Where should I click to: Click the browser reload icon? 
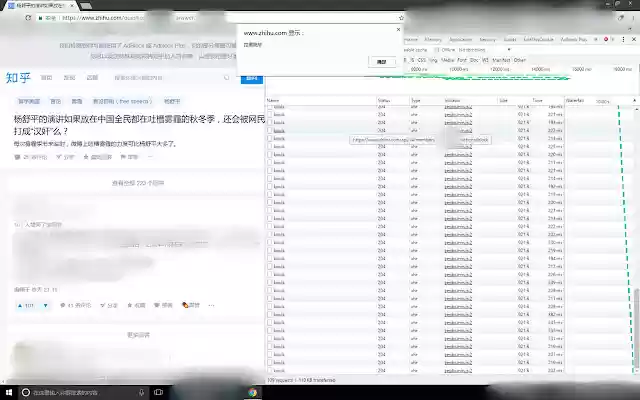28,18
